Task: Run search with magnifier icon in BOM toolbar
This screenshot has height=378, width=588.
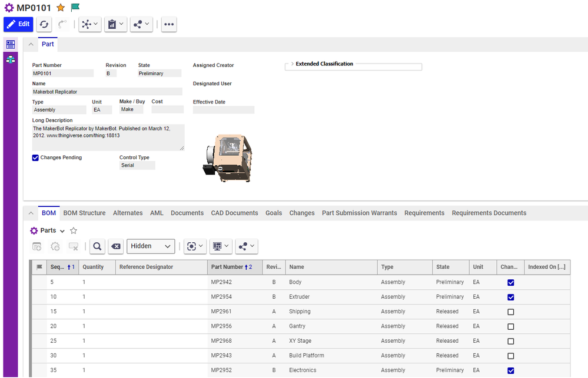Action: click(98, 246)
